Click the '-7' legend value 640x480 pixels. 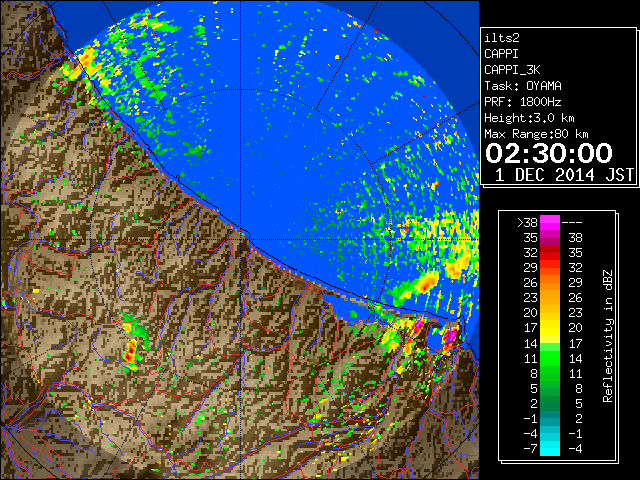click(x=530, y=449)
